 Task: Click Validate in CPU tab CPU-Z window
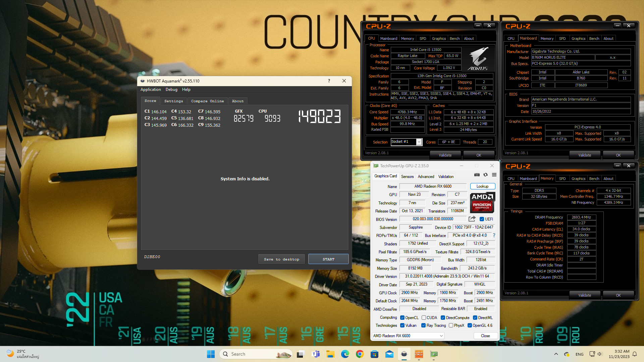(445, 155)
